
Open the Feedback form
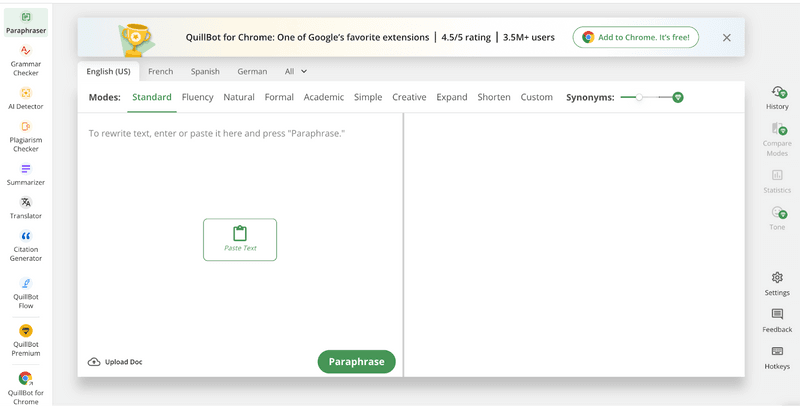777,320
